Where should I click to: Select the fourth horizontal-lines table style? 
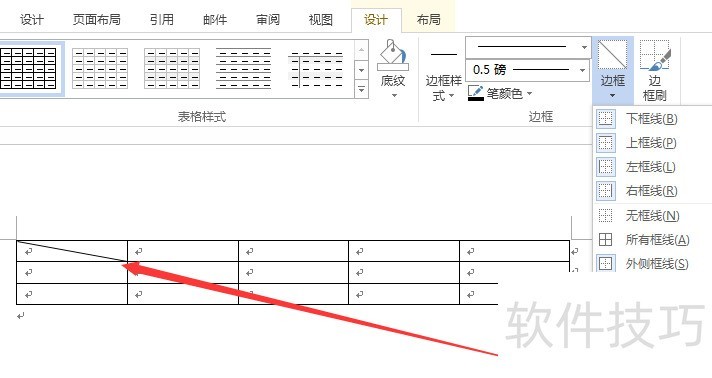[244, 69]
